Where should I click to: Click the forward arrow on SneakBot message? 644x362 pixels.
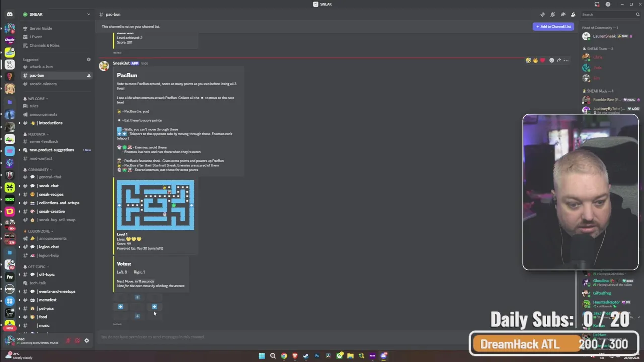(x=558, y=60)
